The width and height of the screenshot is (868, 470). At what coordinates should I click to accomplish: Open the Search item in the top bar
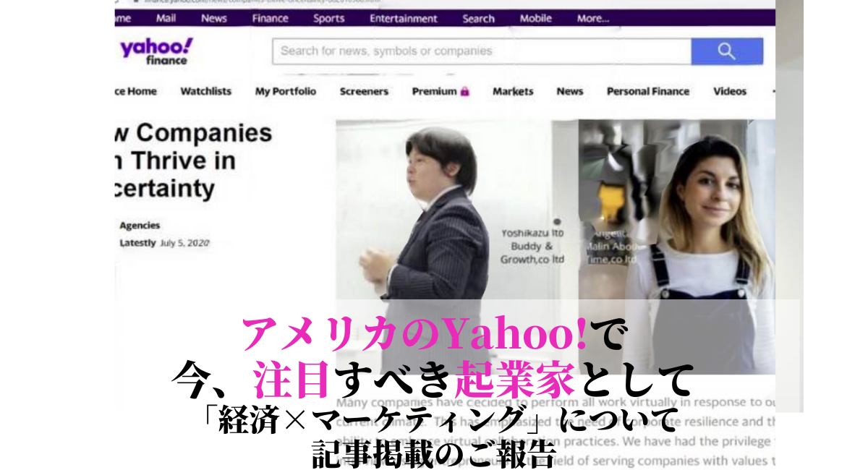point(478,18)
